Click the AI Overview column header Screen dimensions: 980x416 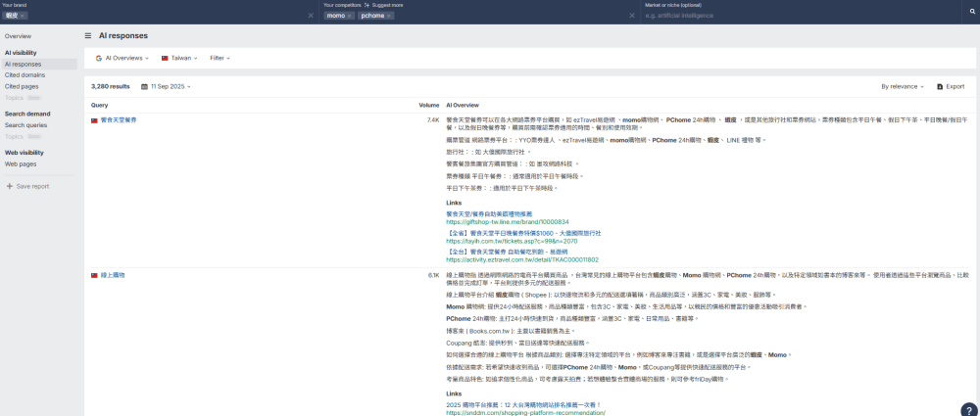coord(463,105)
